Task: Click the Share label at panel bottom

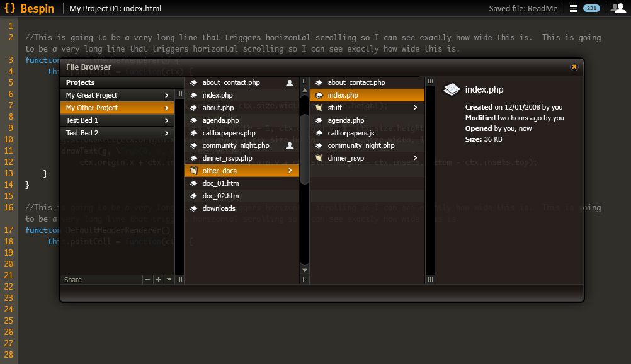Action: [73, 280]
